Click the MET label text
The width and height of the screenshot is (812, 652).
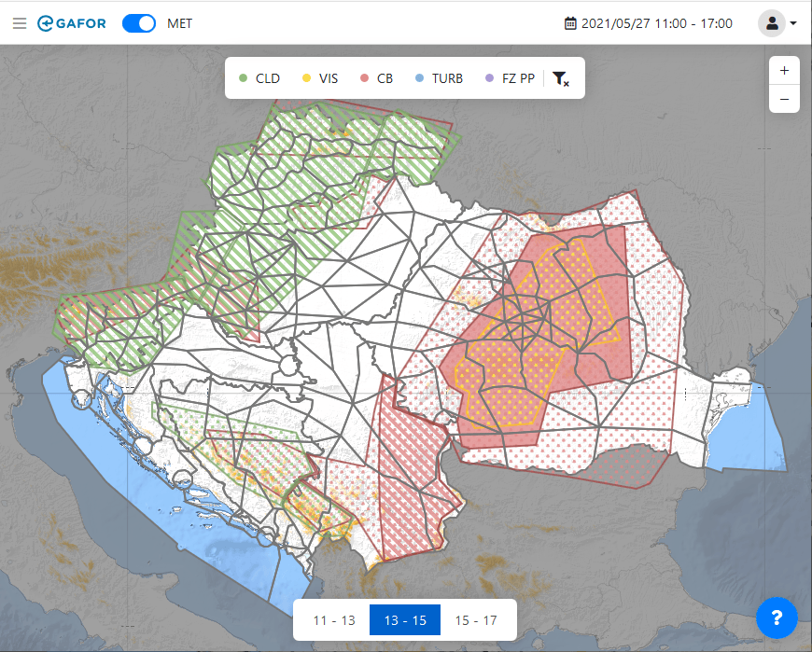pos(180,24)
